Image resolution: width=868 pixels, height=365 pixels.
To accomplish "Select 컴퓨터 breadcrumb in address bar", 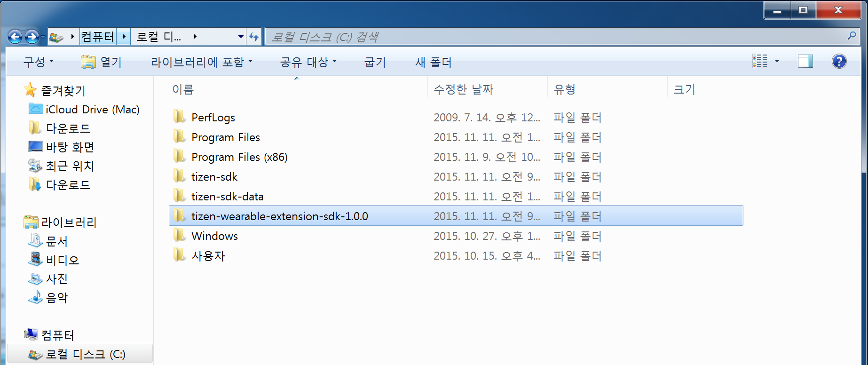I will pos(98,37).
